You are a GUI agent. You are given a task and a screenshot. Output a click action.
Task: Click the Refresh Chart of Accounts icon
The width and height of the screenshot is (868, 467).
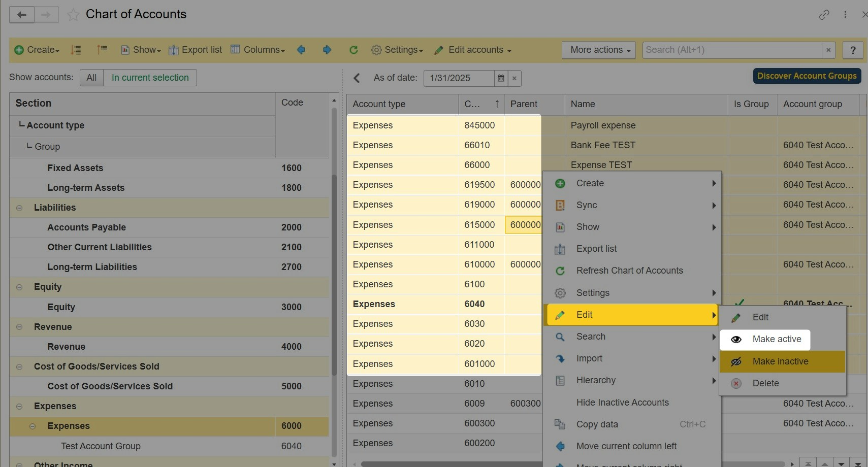coord(560,271)
